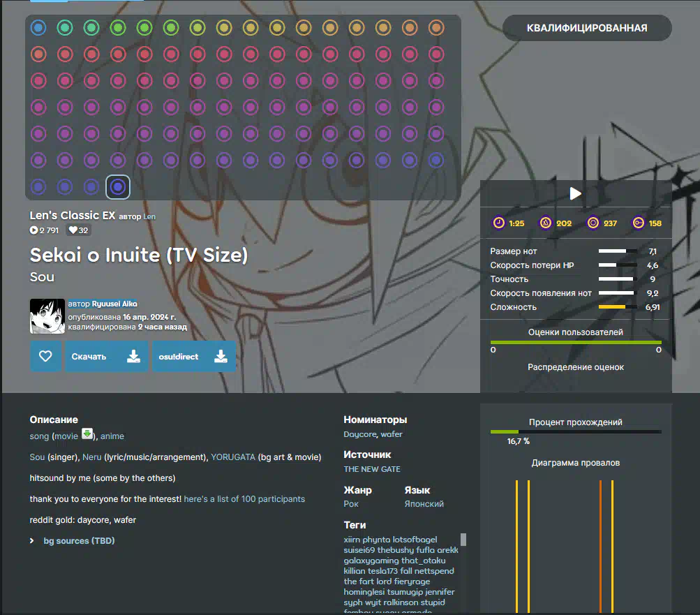Filter by language Японский
Viewport: 700px width, 615px height.
(424, 504)
